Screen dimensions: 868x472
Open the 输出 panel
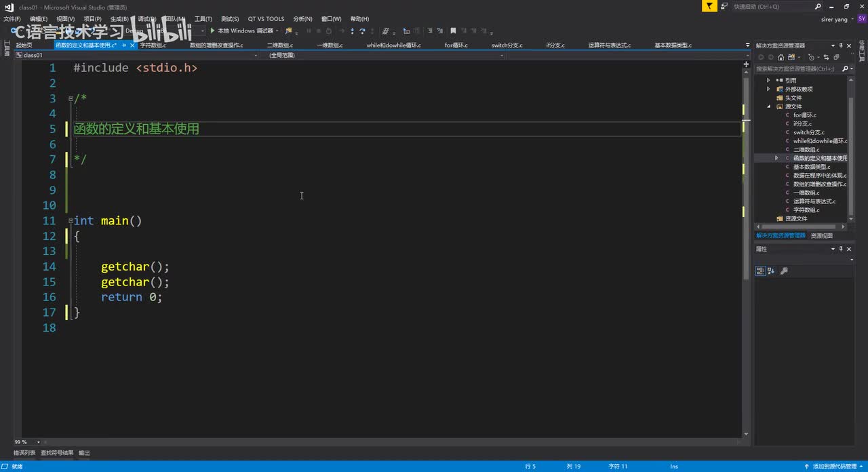pyautogui.click(x=84, y=452)
